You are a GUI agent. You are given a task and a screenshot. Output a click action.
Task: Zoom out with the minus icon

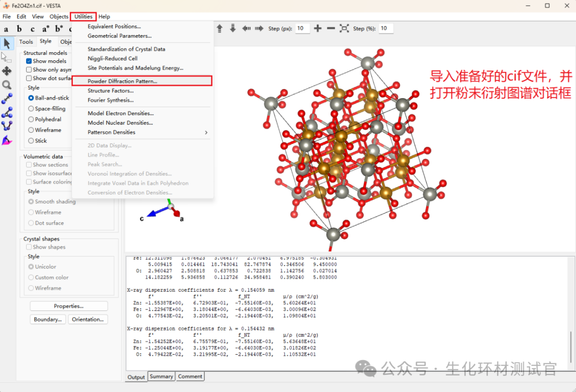coord(331,28)
